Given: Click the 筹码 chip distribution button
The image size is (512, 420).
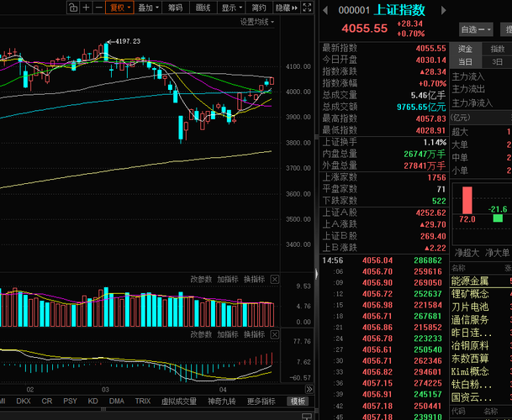Looking at the screenshot, I should pos(176,8).
